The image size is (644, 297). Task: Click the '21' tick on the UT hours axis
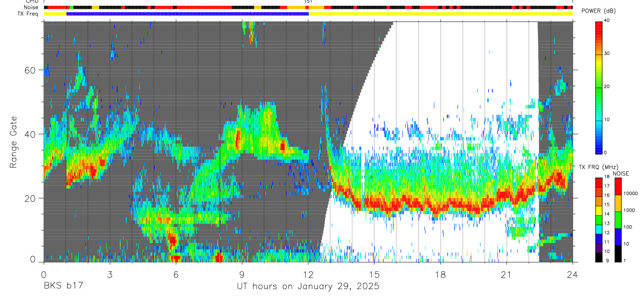(507, 275)
